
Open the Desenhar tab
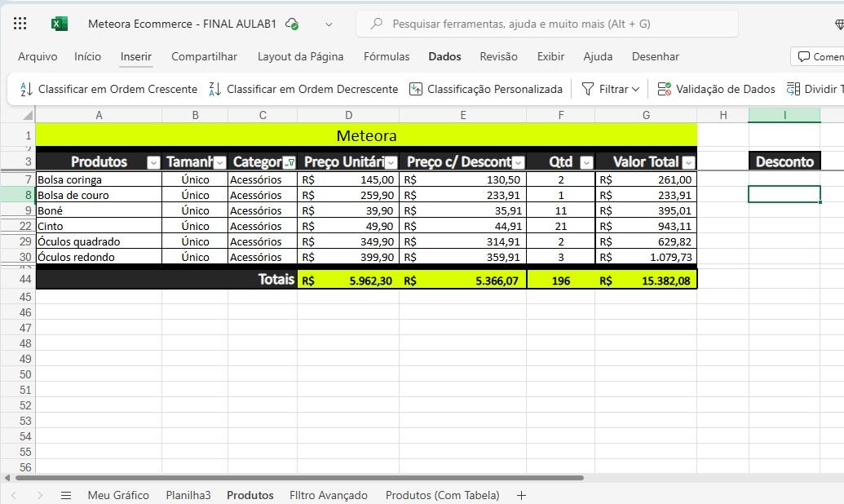point(655,56)
